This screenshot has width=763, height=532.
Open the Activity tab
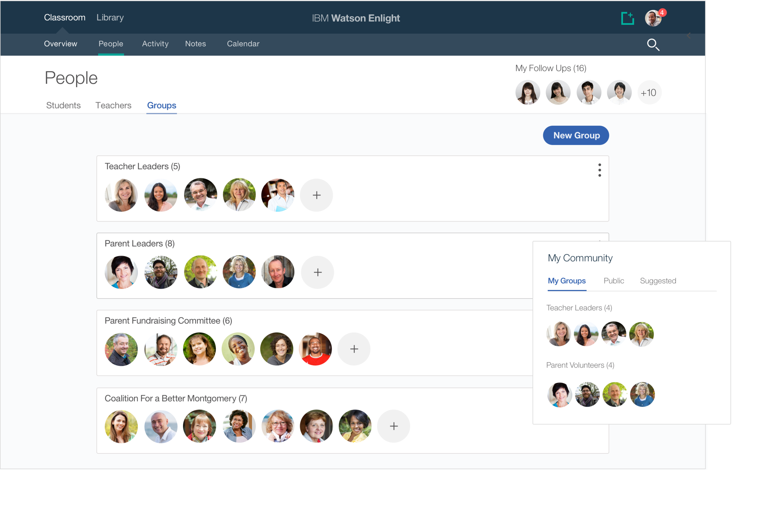point(155,44)
